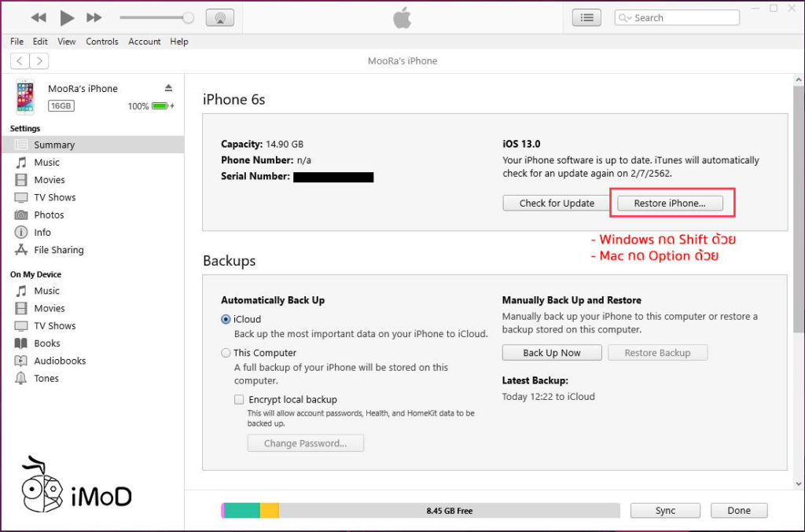Select the iCloud backup radio button

[x=226, y=319]
